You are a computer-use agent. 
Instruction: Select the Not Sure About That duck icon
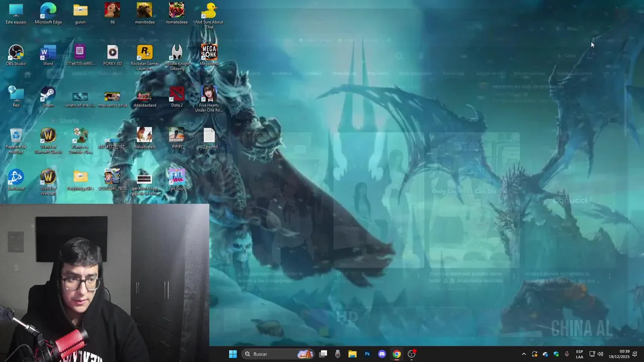click(209, 16)
